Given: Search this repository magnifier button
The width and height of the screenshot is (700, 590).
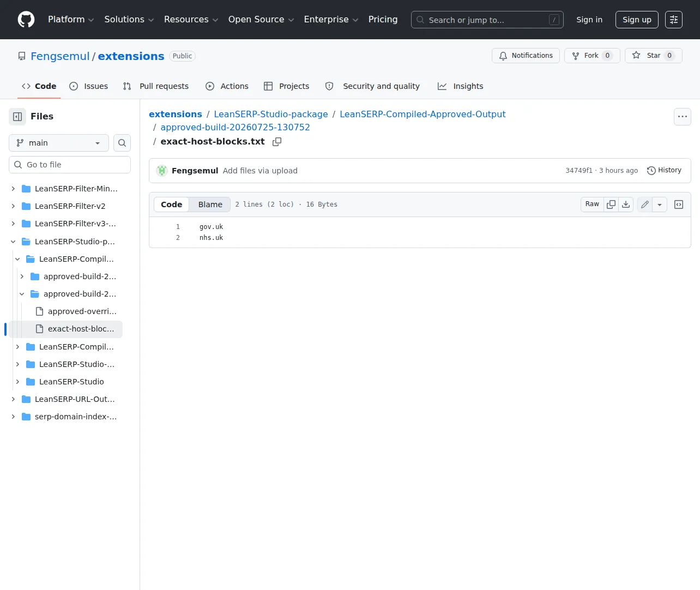Looking at the screenshot, I should [x=122, y=143].
